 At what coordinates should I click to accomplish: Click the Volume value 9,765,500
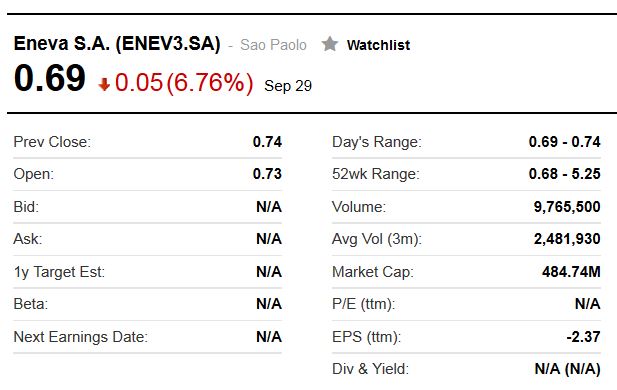567,207
